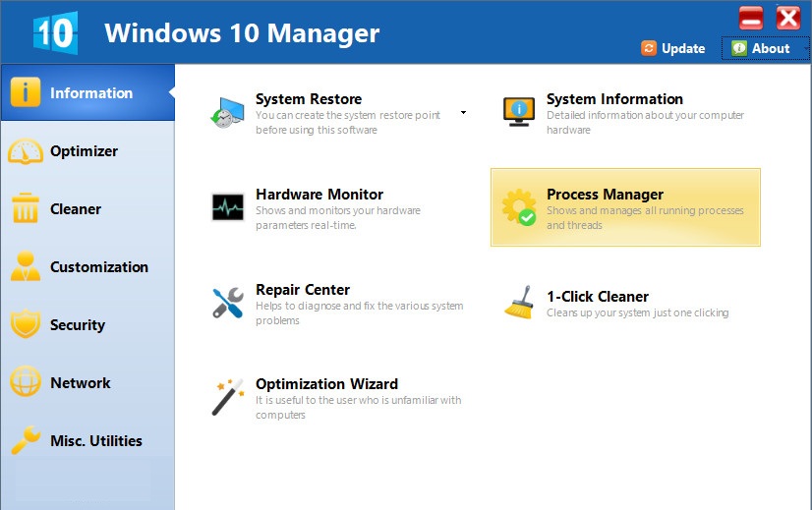Click 'Cleans up your system just one clicking'
The image size is (812, 510).
pyautogui.click(x=637, y=312)
